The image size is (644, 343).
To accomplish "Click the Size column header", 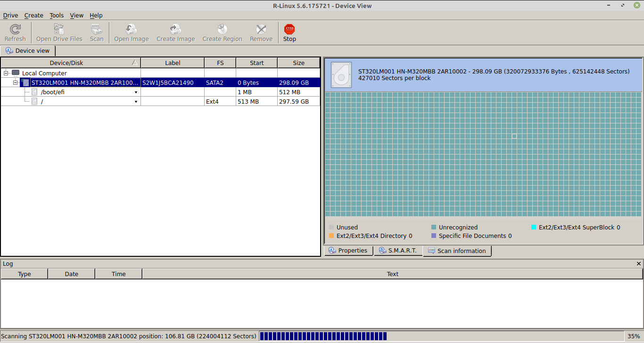I will point(298,63).
